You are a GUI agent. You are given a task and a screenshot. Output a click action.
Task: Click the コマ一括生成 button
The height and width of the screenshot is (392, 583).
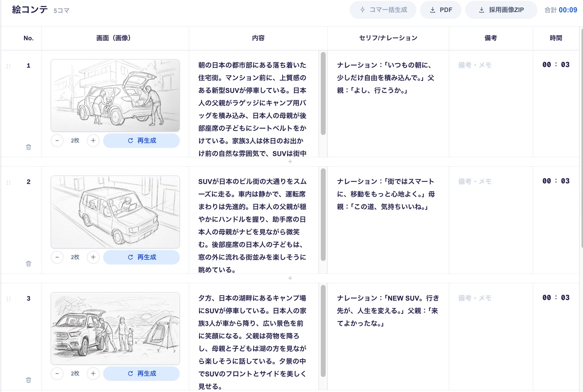[x=383, y=10]
